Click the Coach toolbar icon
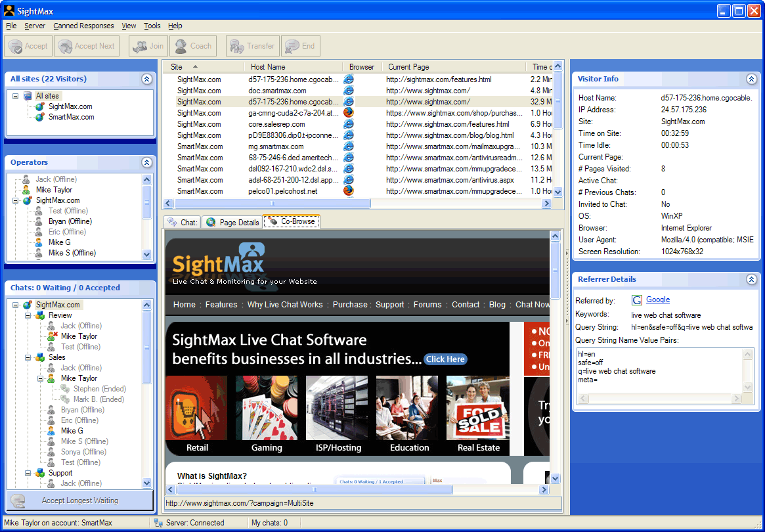Viewport: 765px width, 532px height. click(180, 46)
